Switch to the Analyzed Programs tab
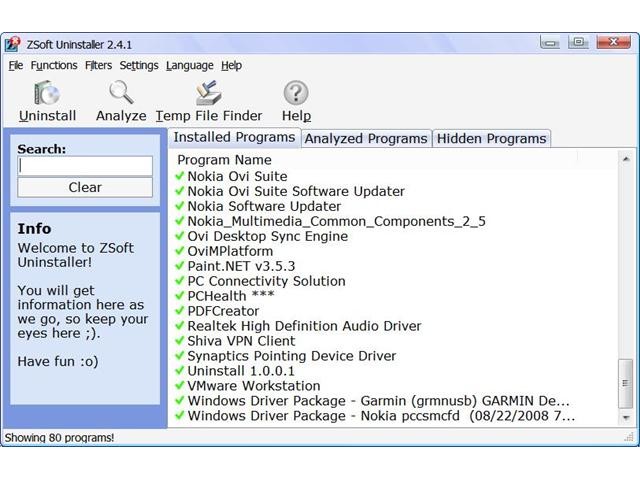This screenshot has height=480, width=640. [366, 139]
